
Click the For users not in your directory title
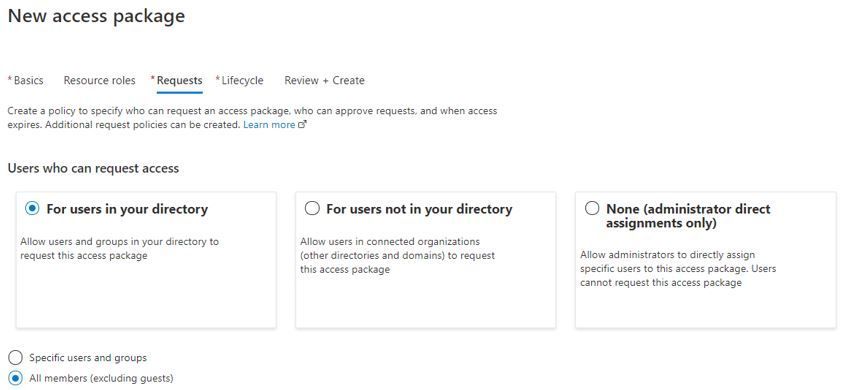point(419,209)
